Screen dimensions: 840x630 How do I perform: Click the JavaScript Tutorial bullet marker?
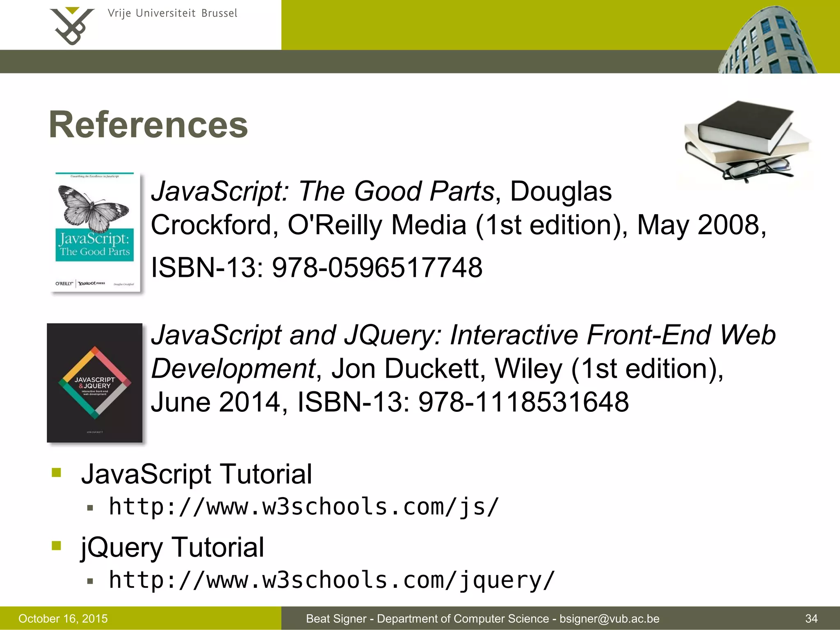(57, 473)
